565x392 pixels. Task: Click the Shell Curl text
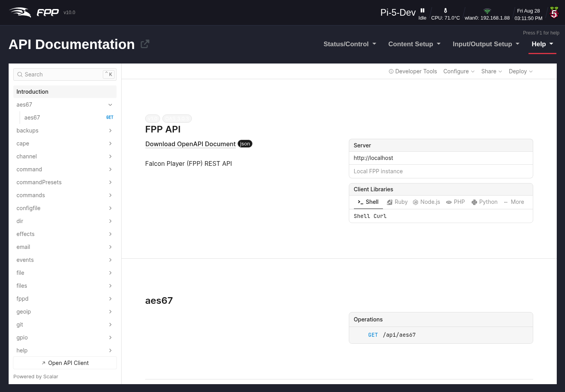pyautogui.click(x=370, y=216)
